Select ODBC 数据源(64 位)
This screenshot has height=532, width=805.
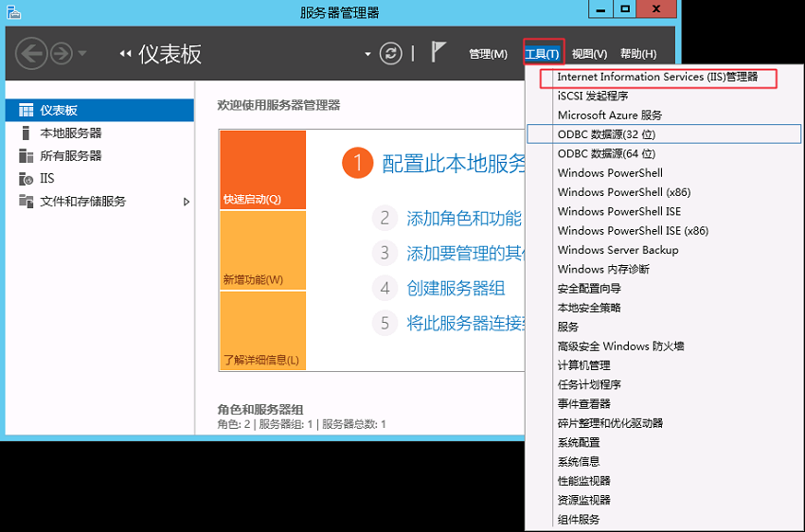(x=606, y=154)
